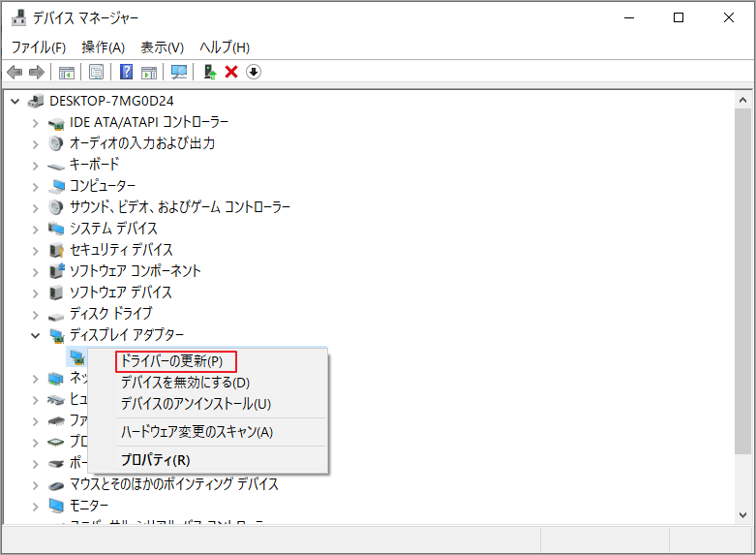Click the DESKTOP-7MG0D24 computer icon

36,101
